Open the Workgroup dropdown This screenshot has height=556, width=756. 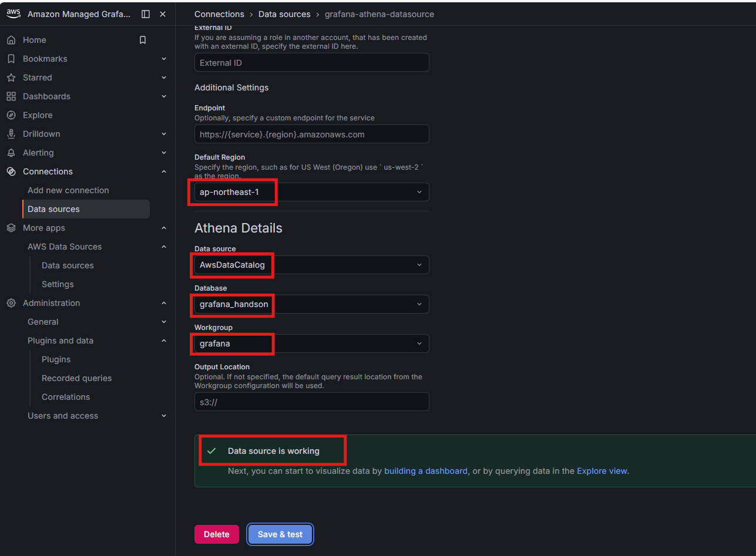(312, 343)
